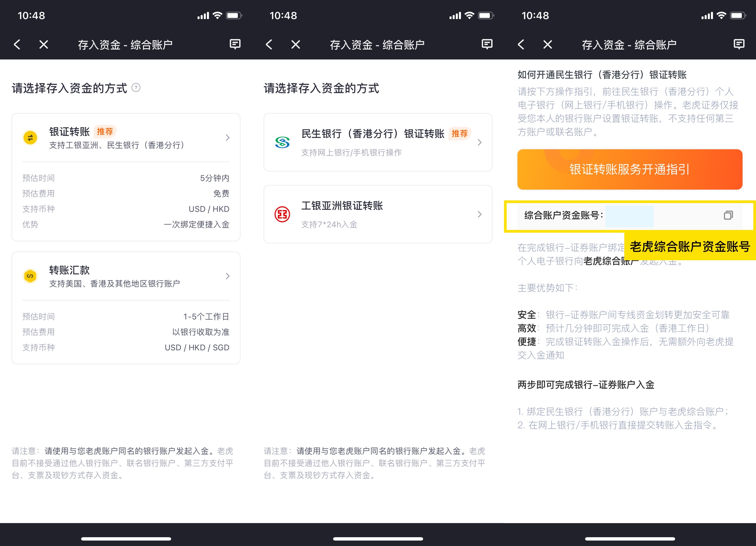Tap the 5分钟内 estimated time value
The height and width of the screenshot is (546, 756).
pyautogui.click(x=215, y=178)
